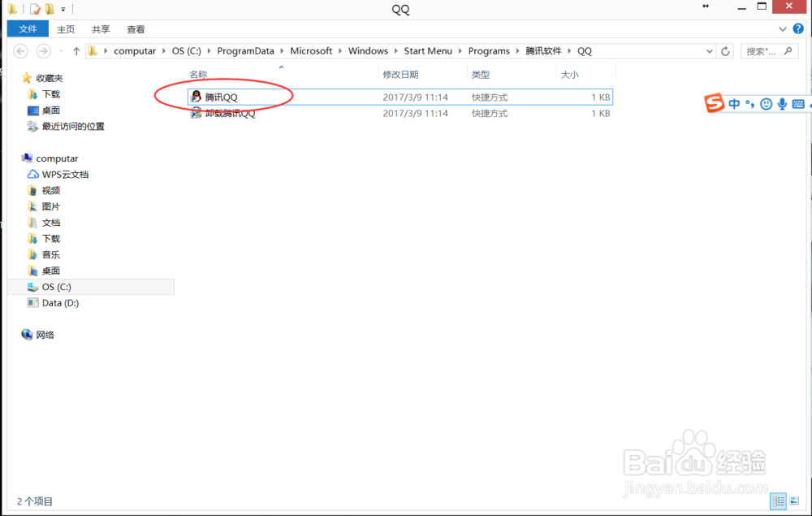Screen dimensions: 812x516
Task: Select the 卸载腾讯QQ shortcut file
Action: coord(400,113)
